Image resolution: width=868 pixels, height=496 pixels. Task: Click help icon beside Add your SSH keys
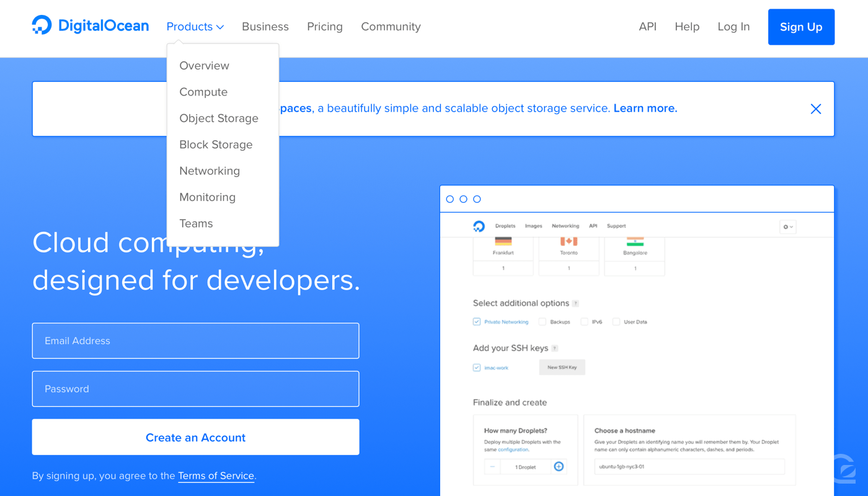(x=554, y=348)
